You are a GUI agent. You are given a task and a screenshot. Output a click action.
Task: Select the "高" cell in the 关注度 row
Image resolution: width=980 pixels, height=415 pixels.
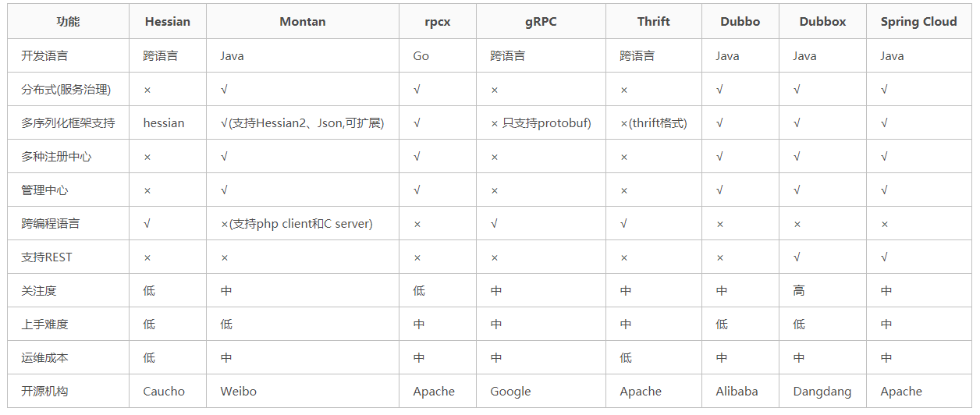point(799,291)
